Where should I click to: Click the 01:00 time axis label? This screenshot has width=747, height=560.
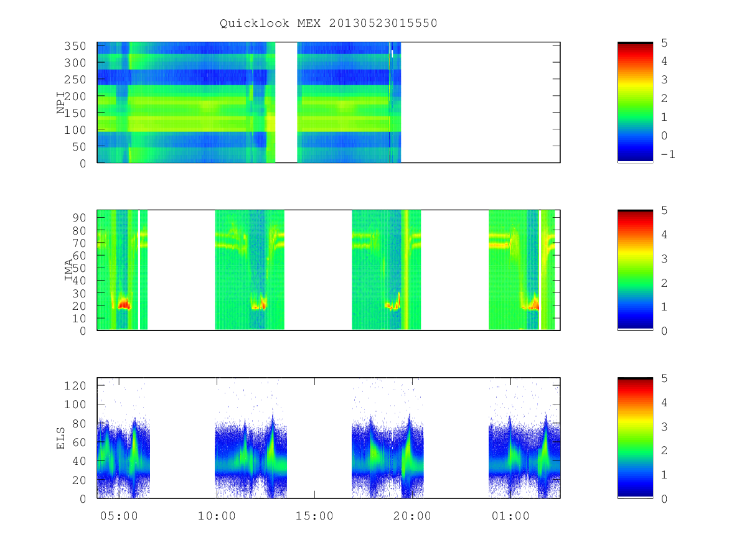(x=510, y=516)
